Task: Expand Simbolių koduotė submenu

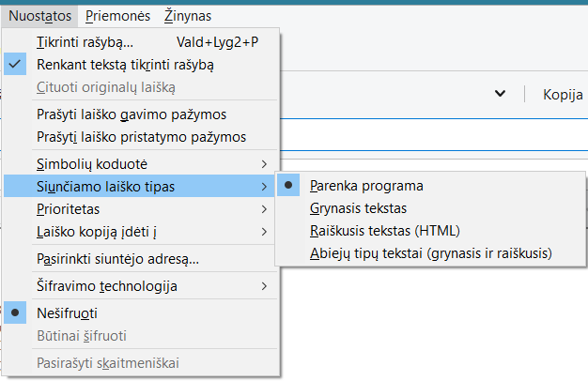Action: 91,164
